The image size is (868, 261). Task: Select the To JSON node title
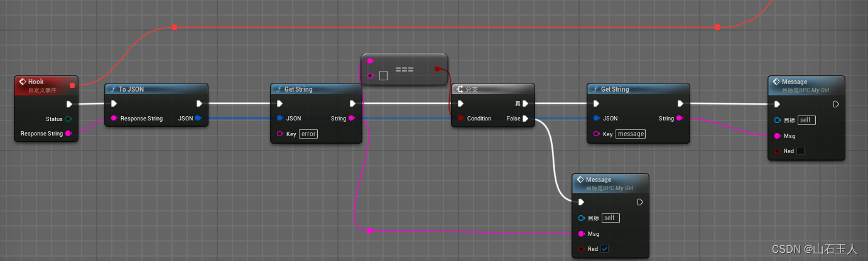pyautogui.click(x=131, y=89)
